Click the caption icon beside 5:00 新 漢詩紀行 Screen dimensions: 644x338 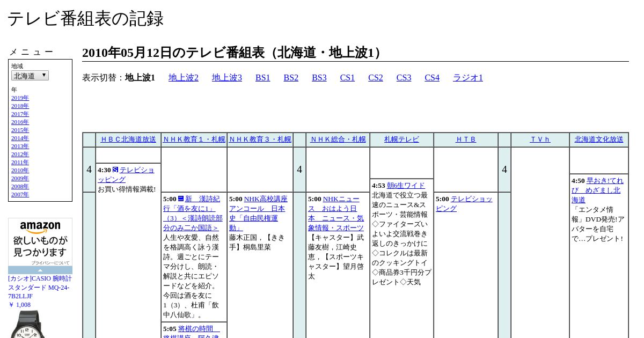click(181, 199)
